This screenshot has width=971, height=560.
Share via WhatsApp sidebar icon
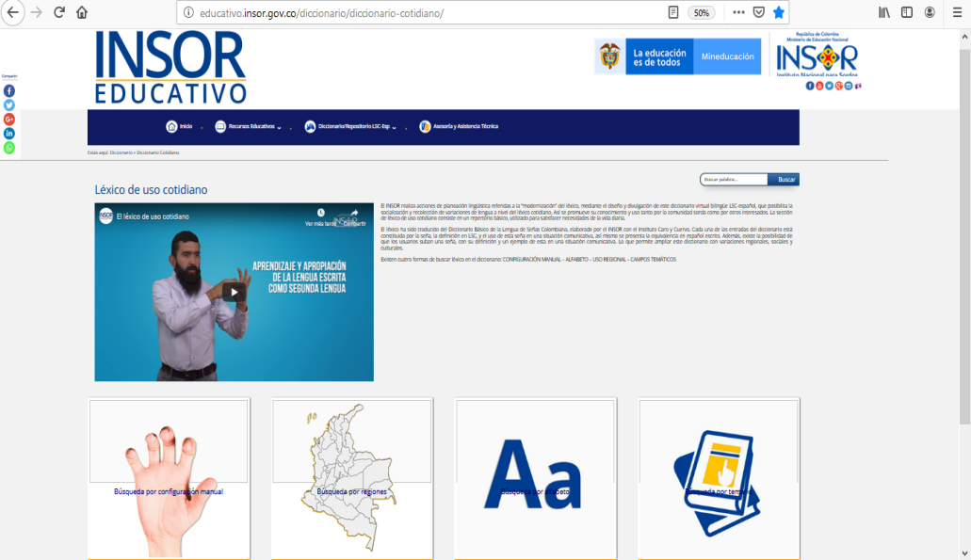click(x=9, y=148)
